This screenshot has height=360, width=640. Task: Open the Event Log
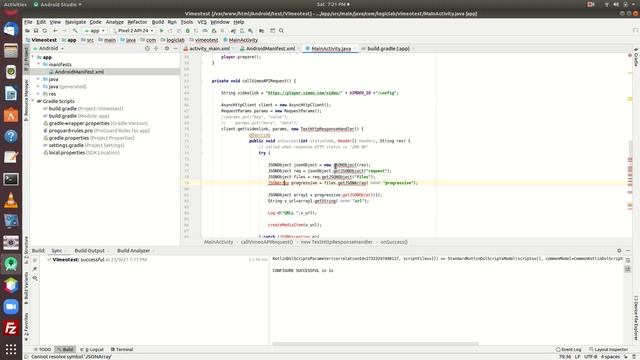[x=569, y=349]
